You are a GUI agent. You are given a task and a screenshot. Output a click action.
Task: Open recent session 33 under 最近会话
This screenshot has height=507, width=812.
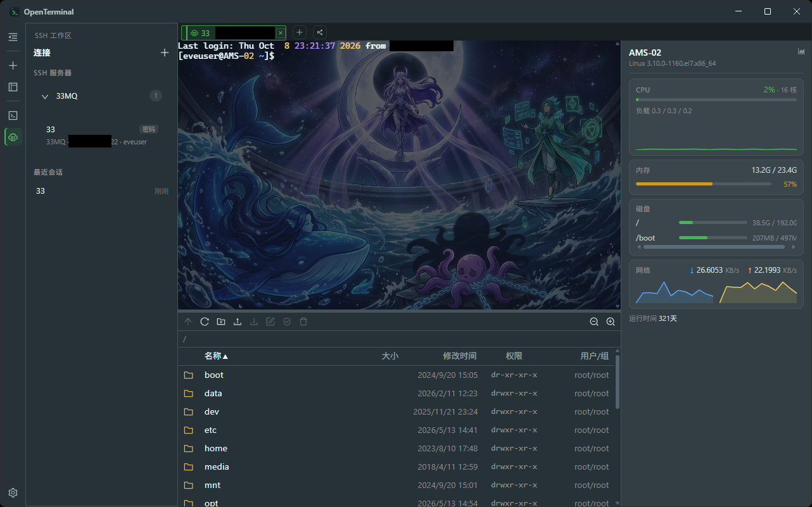tap(101, 191)
